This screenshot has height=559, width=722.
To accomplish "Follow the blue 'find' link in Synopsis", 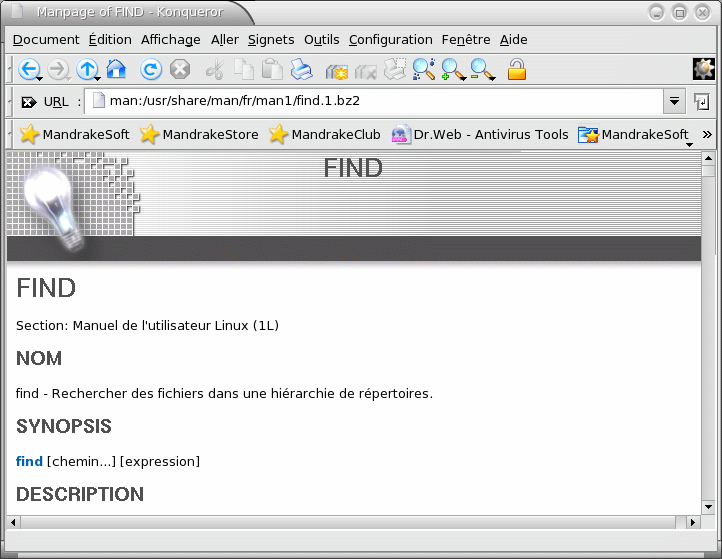I will click(x=29, y=461).
